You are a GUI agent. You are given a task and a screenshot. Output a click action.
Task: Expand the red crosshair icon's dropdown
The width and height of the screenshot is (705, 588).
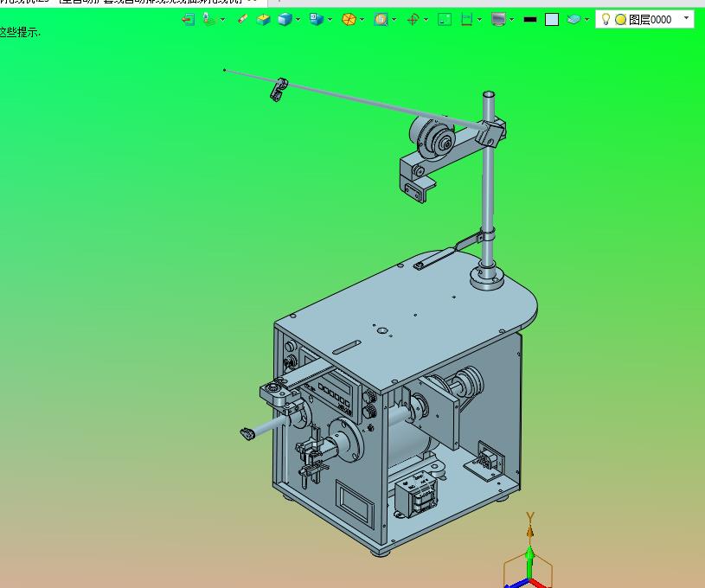coord(426,20)
